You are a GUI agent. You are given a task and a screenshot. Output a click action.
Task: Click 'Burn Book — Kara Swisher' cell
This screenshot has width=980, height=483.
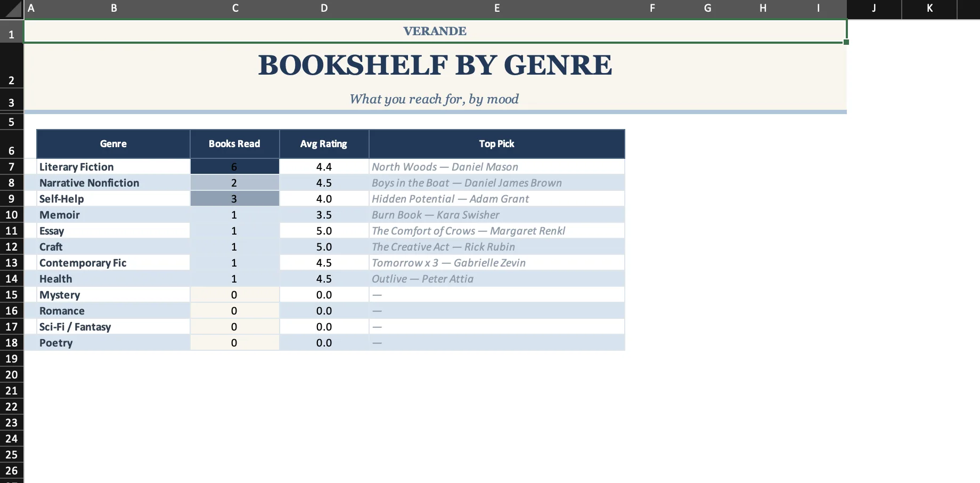[497, 215]
